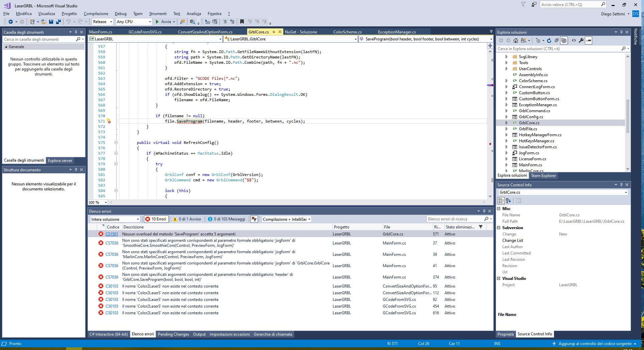Open the Compilazione menu
The height and width of the screenshot is (350, 644).
pos(96,14)
